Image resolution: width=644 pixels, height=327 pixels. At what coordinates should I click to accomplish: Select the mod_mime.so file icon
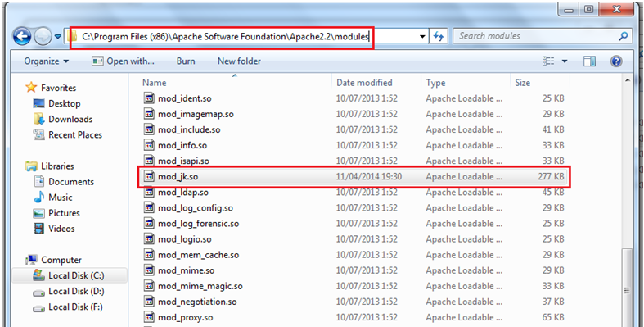coord(149,270)
